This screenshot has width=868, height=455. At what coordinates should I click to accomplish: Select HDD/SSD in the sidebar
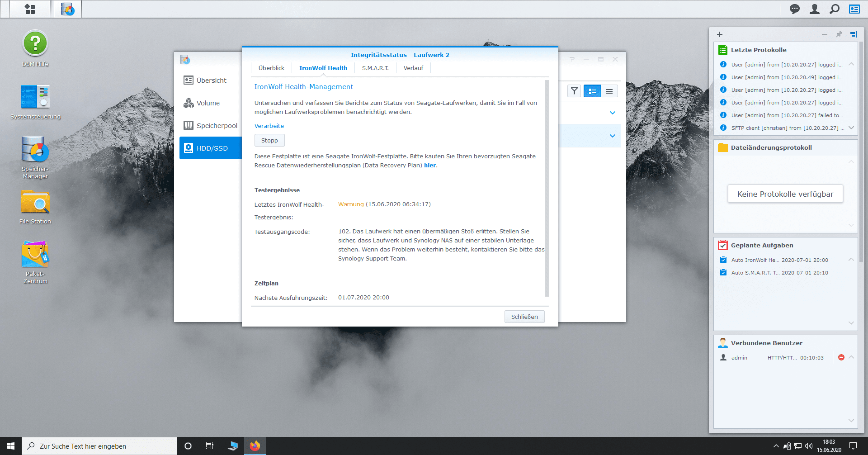pyautogui.click(x=211, y=148)
